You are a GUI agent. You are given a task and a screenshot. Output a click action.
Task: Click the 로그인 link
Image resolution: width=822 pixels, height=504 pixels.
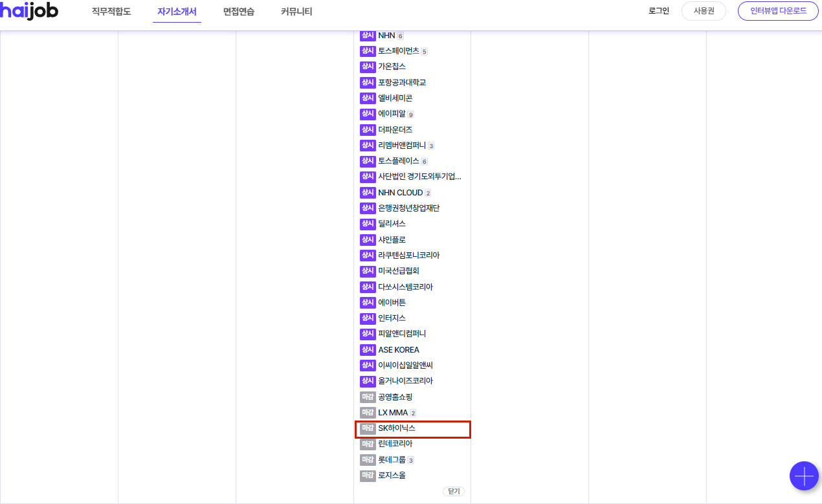point(658,11)
